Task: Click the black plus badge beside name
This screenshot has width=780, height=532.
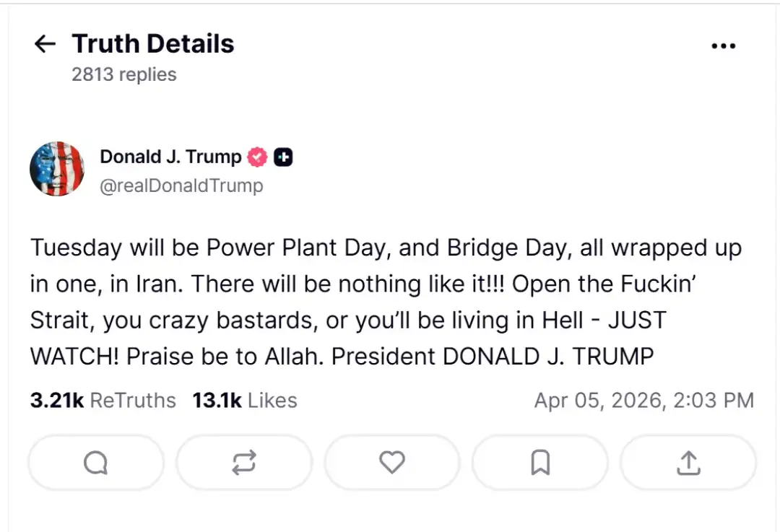Action: (283, 157)
